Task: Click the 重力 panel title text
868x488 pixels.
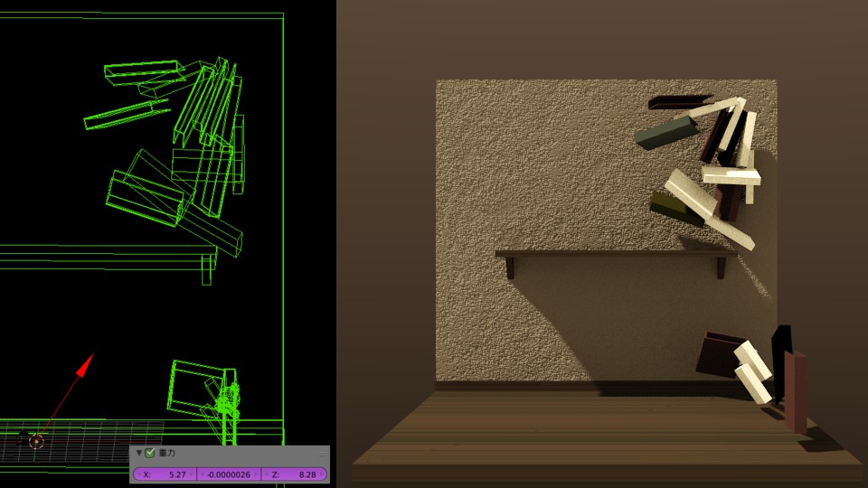Action: pyautogui.click(x=166, y=453)
